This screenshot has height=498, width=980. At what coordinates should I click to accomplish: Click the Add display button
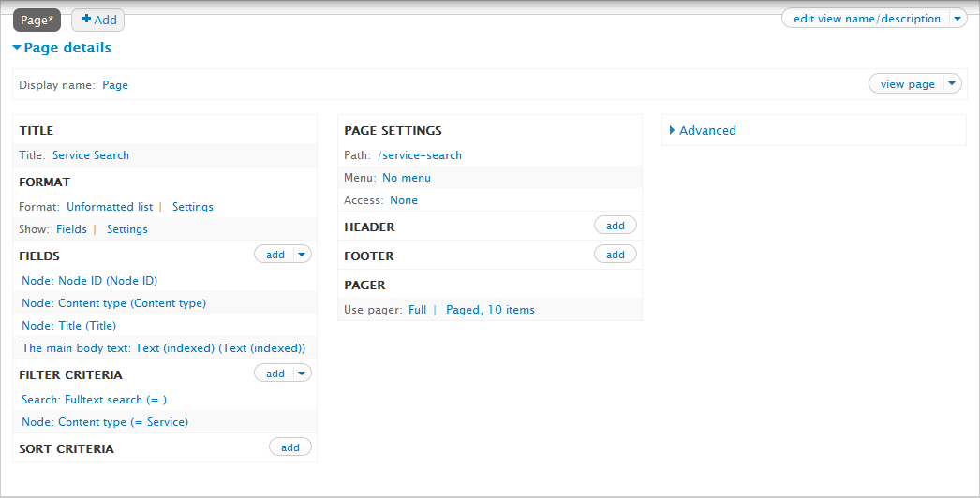coord(98,20)
